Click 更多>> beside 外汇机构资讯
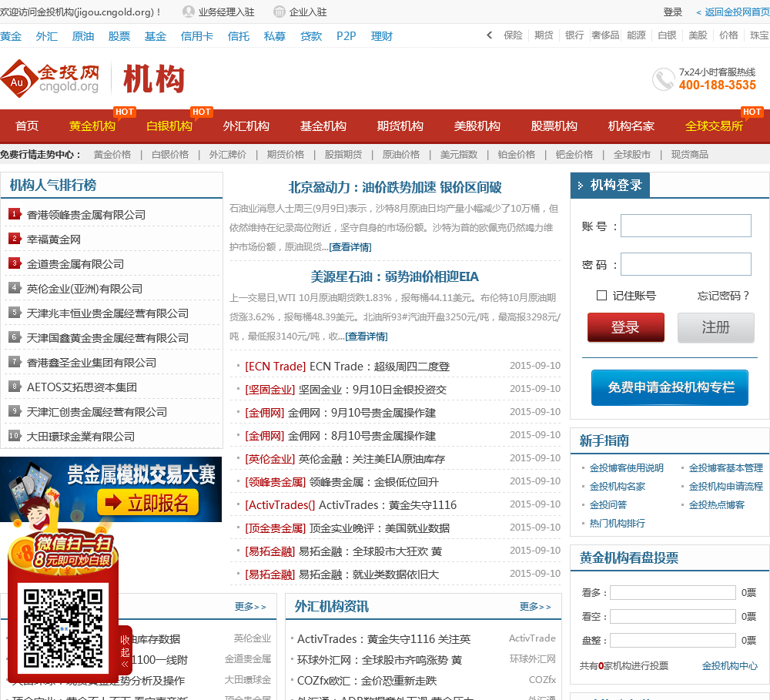The image size is (770, 700). [535, 607]
